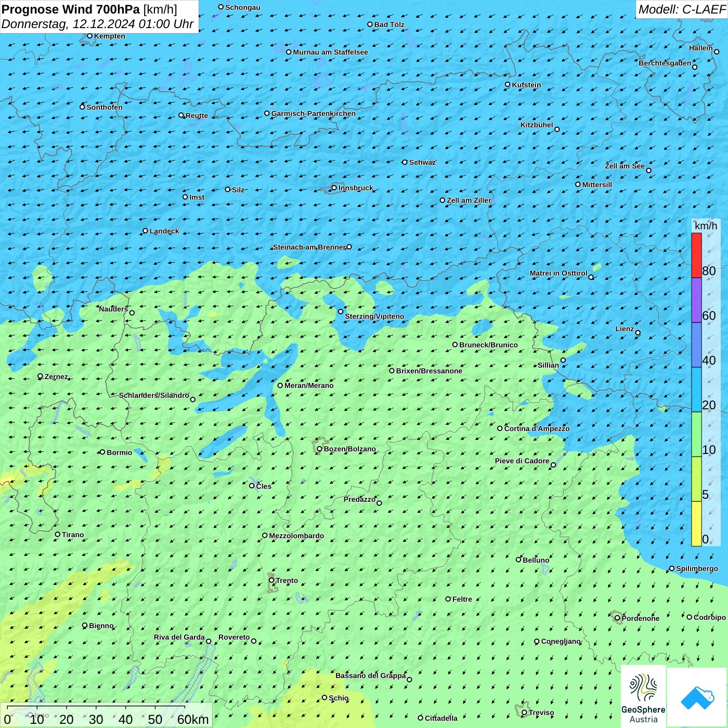Select the Cortina d'Ampezzo marker
This screenshot has width=728, height=728.
tap(500, 428)
